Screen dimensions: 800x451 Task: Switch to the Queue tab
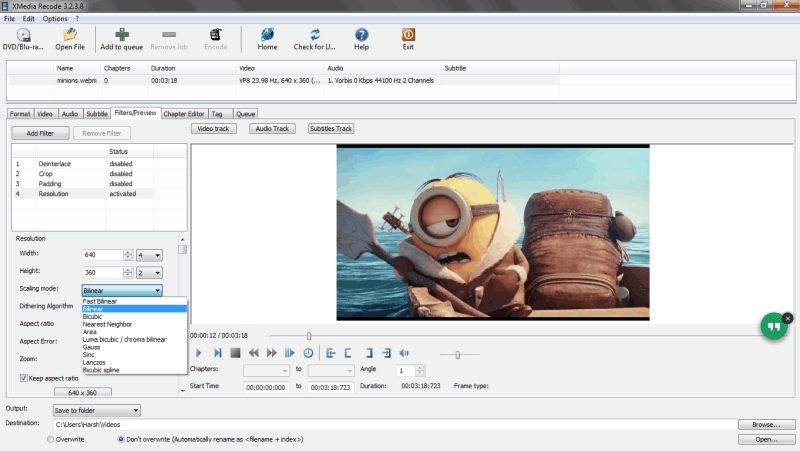245,114
